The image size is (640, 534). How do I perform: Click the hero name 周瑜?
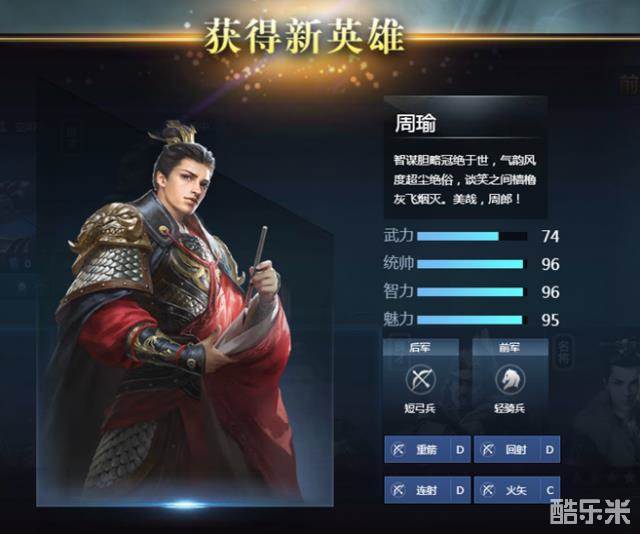(x=416, y=123)
